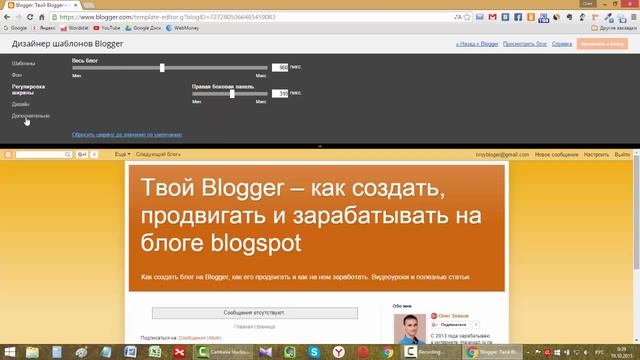The image size is (640, 360).
Task: Collapse designer panel via the divider arrow
Action: coord(320,146)
